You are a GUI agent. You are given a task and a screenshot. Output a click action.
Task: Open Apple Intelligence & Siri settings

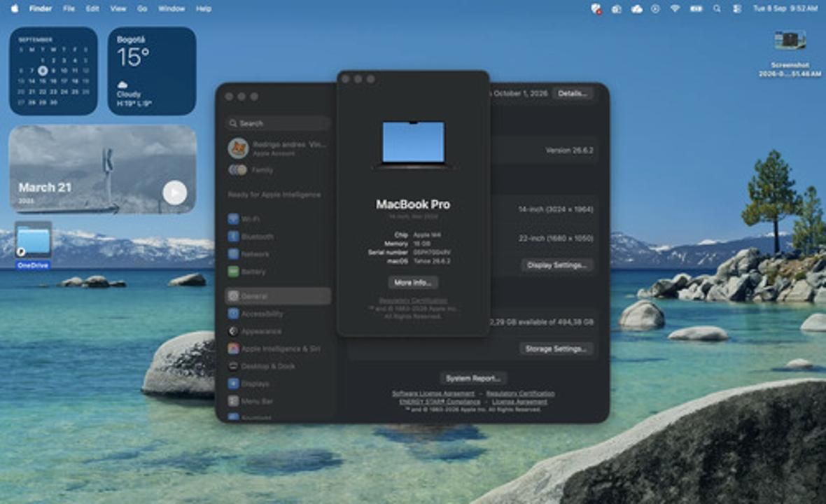click(278, 349)
